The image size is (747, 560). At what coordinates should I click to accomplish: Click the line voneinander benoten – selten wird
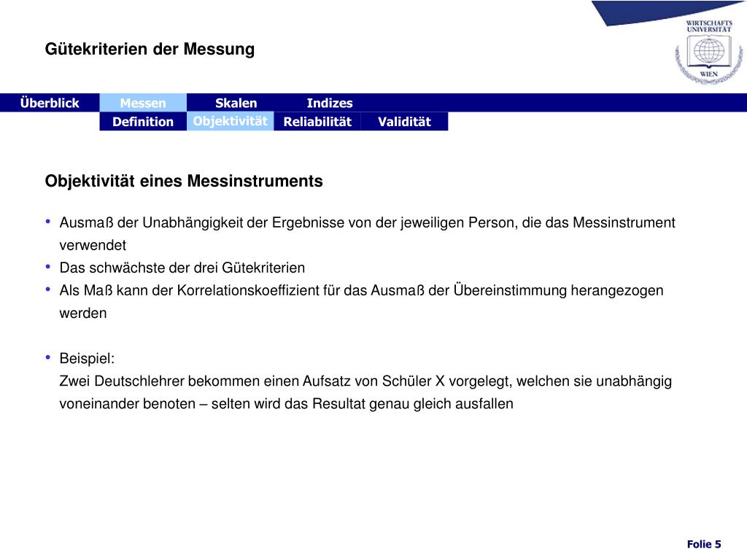(286, 404)
